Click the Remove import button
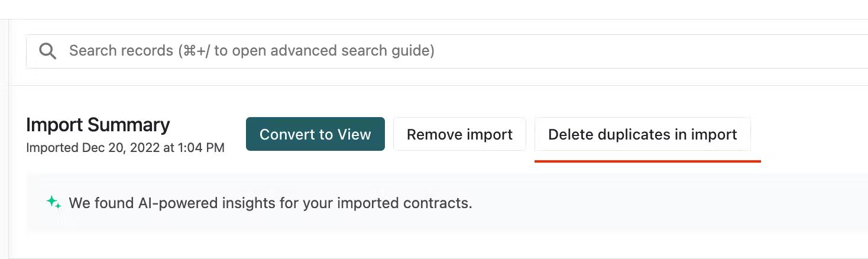The image size is (868, 259). click(459, 134)
